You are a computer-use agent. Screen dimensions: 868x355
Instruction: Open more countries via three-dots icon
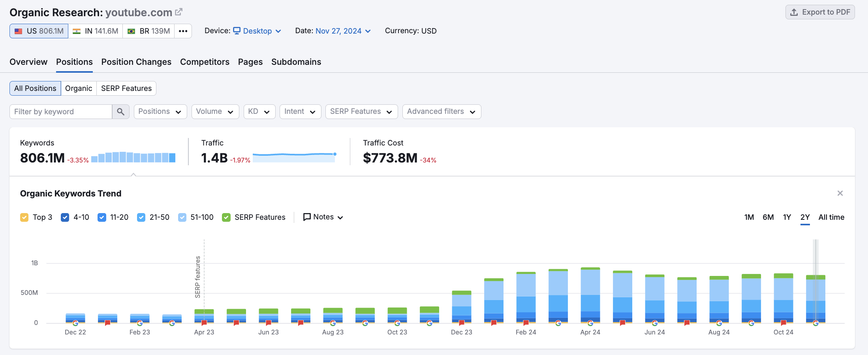183,31
